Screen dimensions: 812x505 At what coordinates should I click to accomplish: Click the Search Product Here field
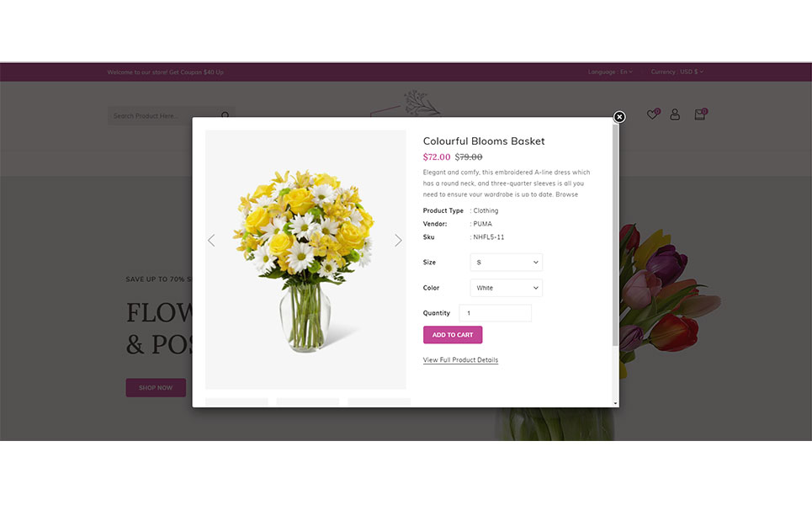click(163, 116)
